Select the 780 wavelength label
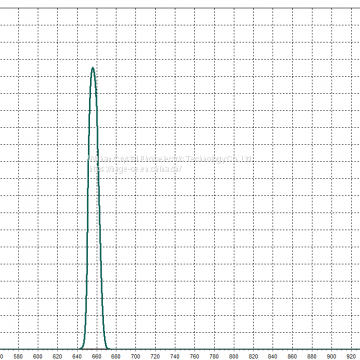Screen dimensions: 360x360 click(x=214, y=356)
